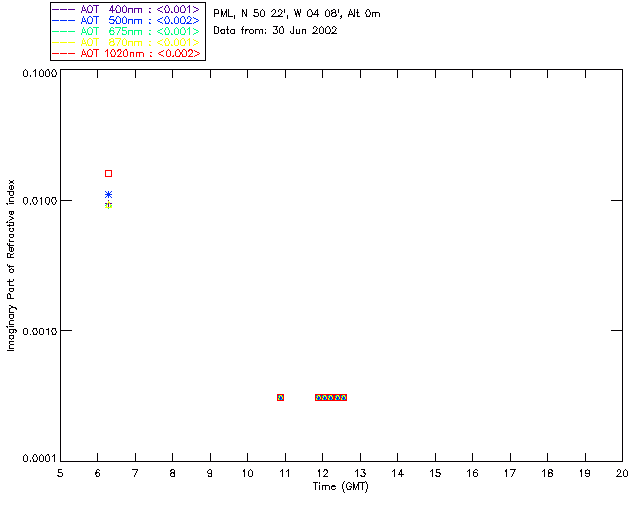Image resolution: width=640 pixels, height=512 pixels.
Task: Select the 'Data from: 30 Jun 2002' text
Action: tap(275, 31)
